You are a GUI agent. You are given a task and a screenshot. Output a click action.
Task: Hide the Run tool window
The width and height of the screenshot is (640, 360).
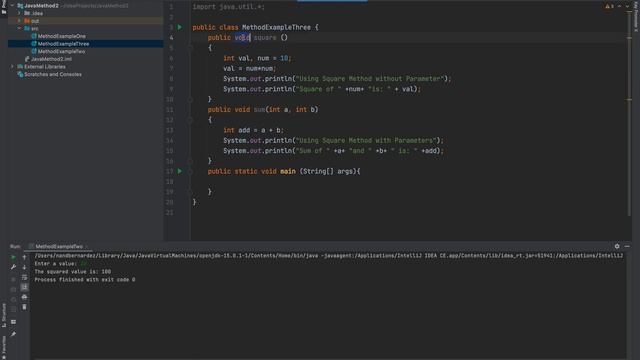pos(627,246)
